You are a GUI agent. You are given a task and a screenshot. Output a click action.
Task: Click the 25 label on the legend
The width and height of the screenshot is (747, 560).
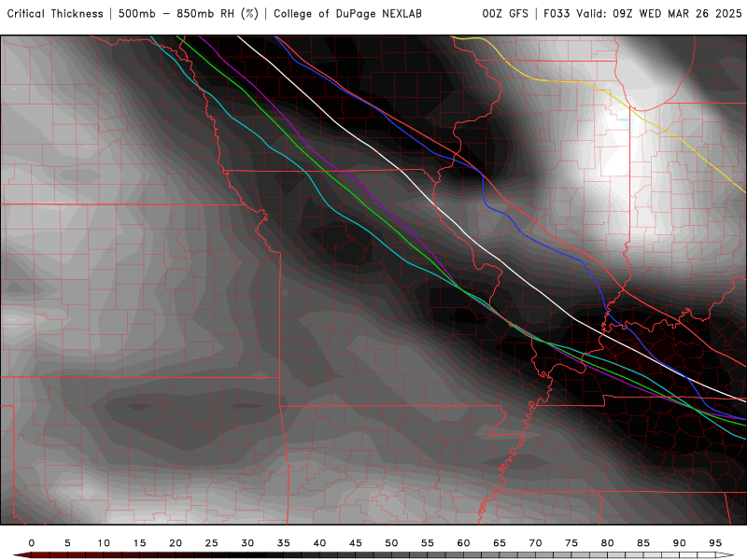click(212, 543)
